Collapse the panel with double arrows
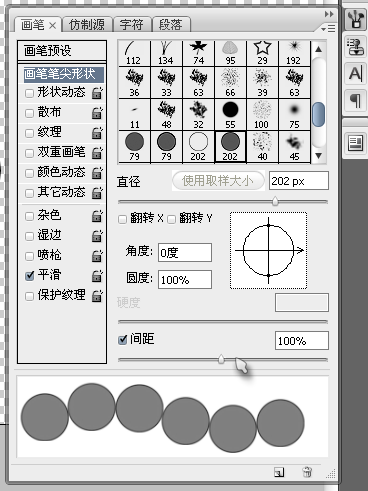 [x=329, y=14]
